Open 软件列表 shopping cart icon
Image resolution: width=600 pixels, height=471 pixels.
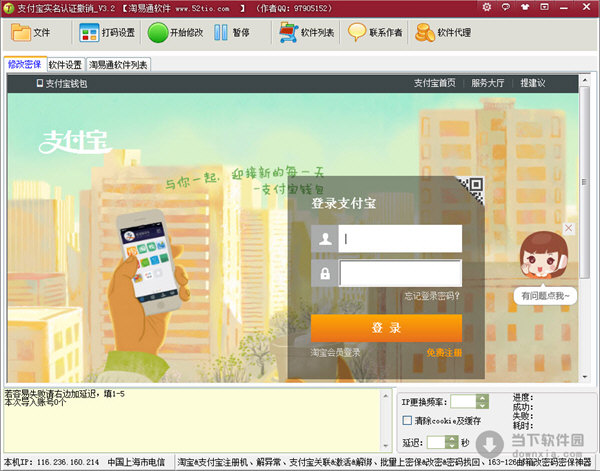click(x=289, y=33)
